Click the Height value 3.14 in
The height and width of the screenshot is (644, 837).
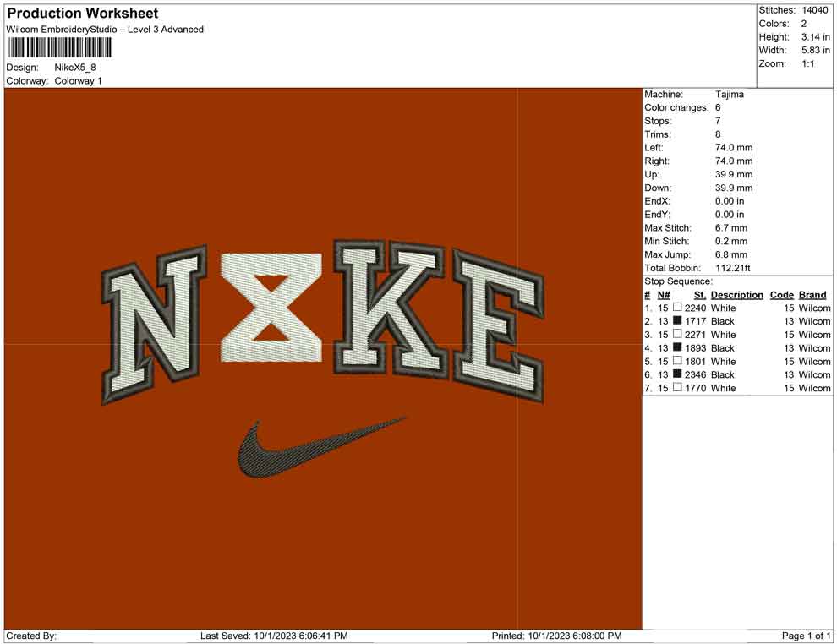815,37
